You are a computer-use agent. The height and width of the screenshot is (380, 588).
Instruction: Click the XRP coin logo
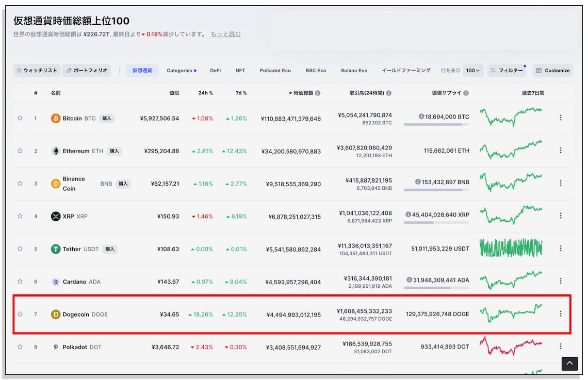click(56, 216)
